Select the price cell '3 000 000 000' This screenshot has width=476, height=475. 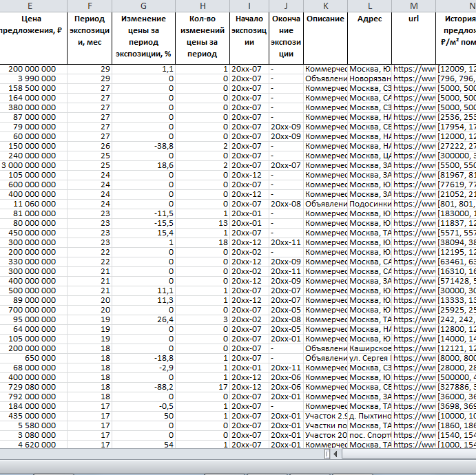coord(33,165)
